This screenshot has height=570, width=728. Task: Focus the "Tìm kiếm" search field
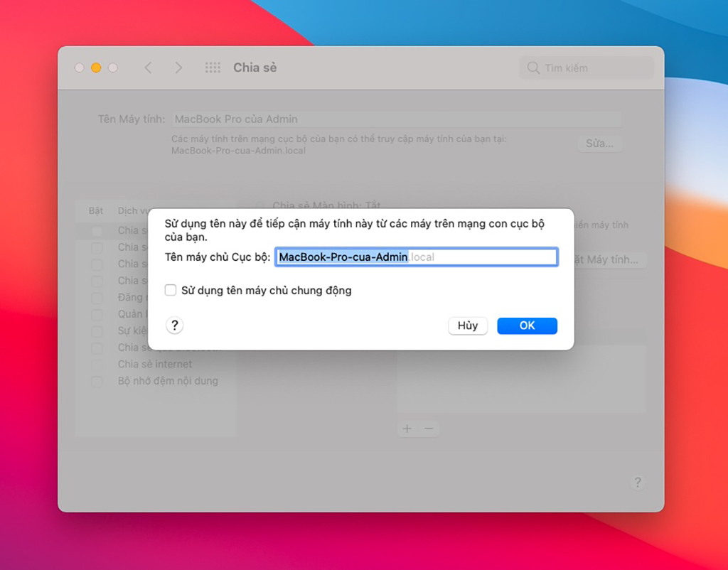click(587, 68)
